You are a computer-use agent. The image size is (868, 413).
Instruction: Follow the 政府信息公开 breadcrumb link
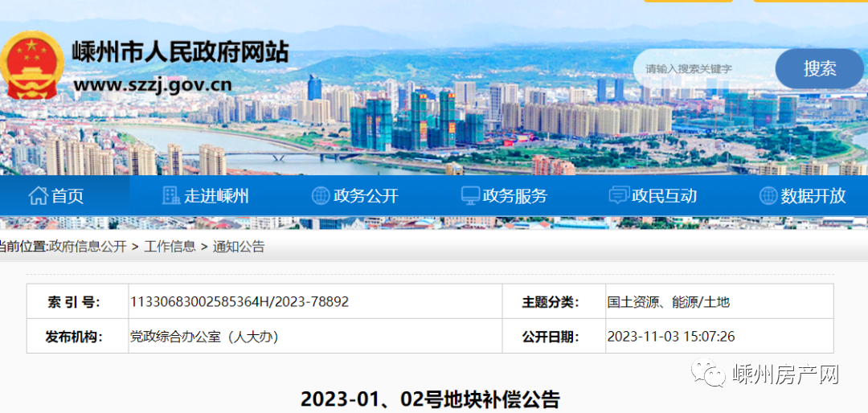[x=88, y=247]
